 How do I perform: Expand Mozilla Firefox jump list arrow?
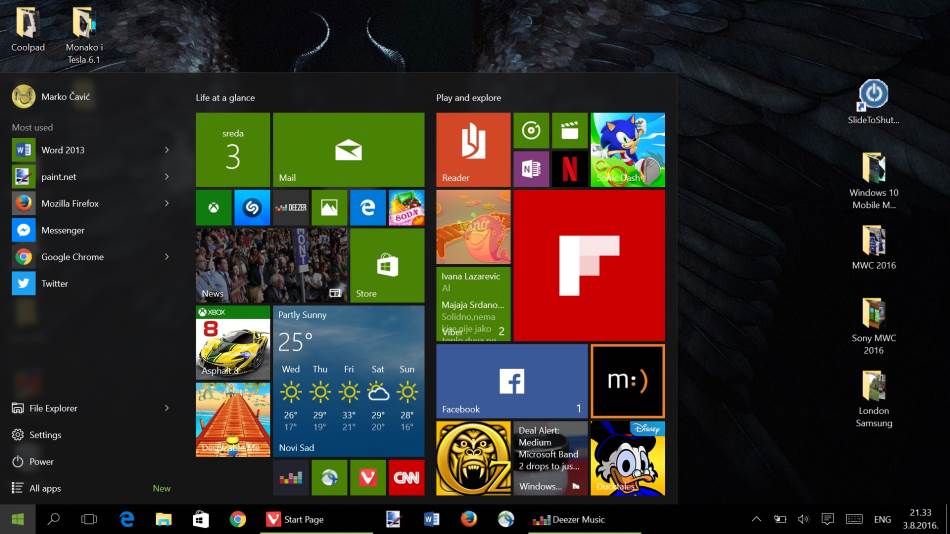tap(167, 203)
